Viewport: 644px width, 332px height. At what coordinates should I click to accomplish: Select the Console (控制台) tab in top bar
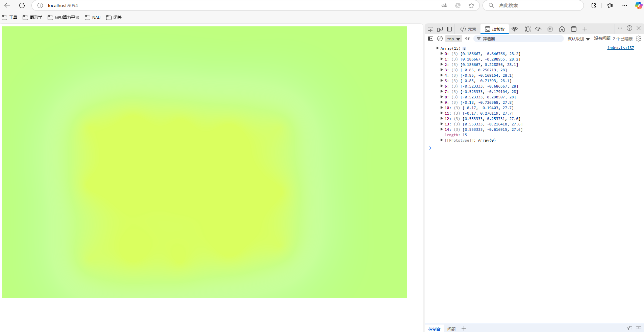click(x=495, y=29)
